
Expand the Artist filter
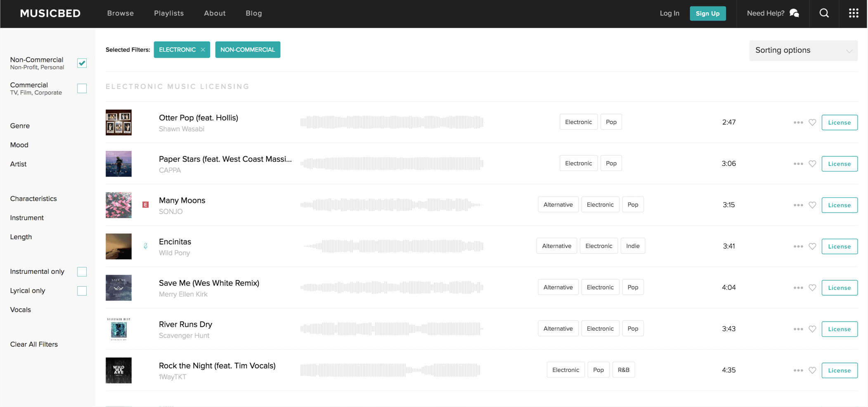(x=18, y=164)
